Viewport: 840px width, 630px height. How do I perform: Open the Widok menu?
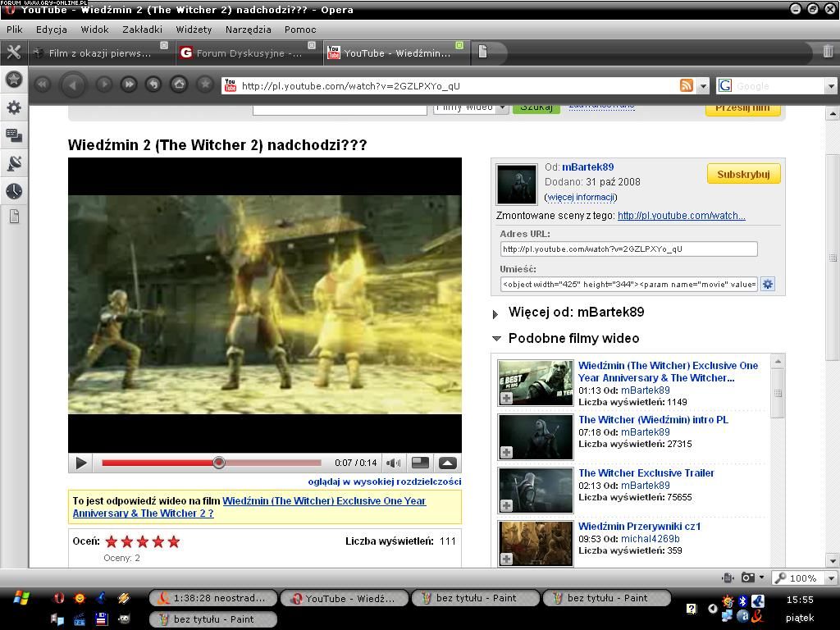point(94,30)
